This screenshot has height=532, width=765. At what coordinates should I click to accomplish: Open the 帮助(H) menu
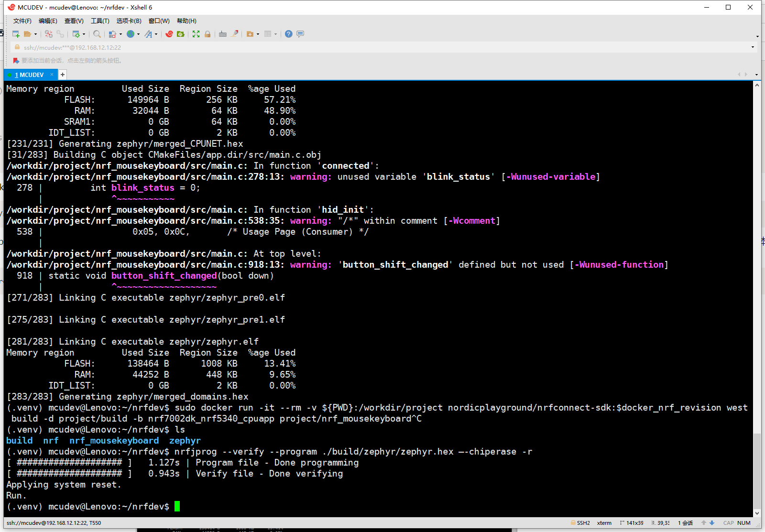[x=186, y=21]
